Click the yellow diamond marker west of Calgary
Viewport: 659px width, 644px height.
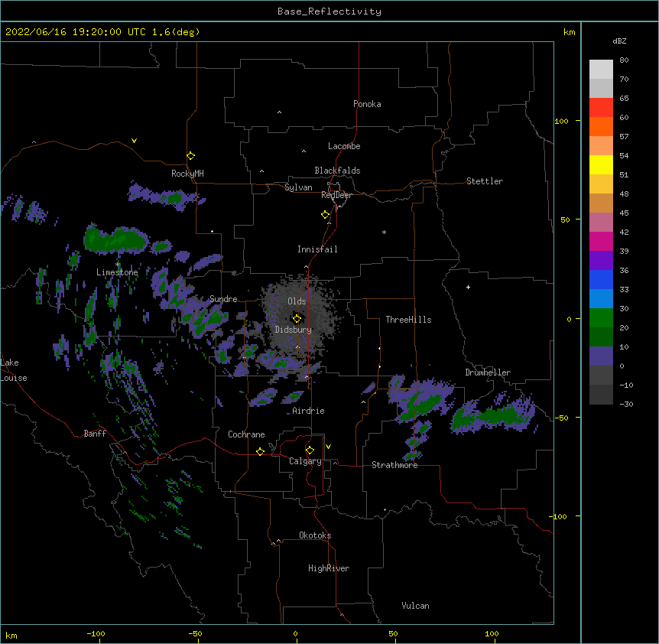pos(260,451)
